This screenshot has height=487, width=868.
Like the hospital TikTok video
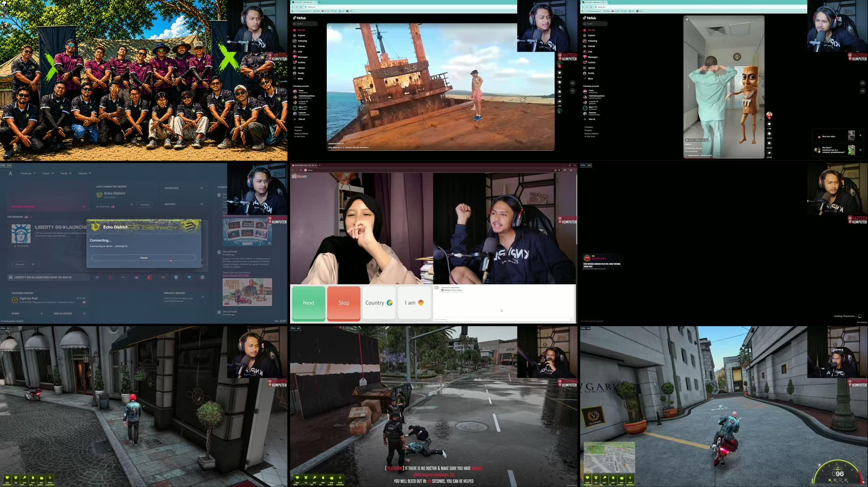click(769, 124)
